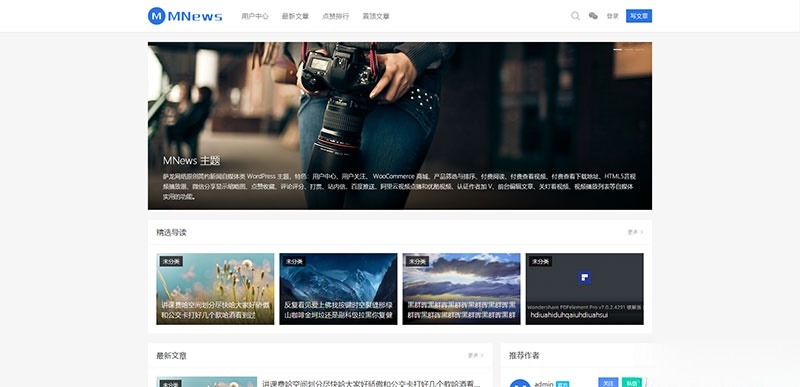Click the admin author avatar

coord(520,383)
